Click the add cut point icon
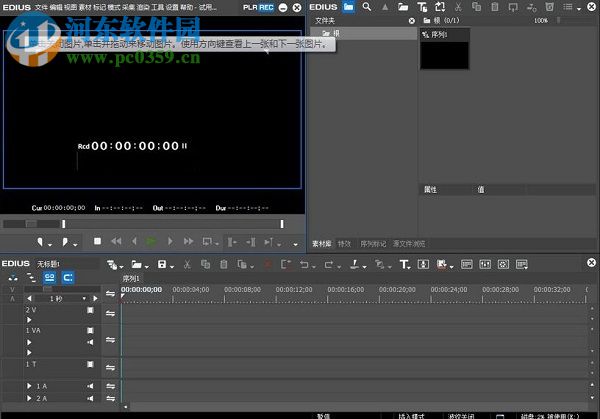The width and height of the screenshot is (600, 419). coord(355,264)
